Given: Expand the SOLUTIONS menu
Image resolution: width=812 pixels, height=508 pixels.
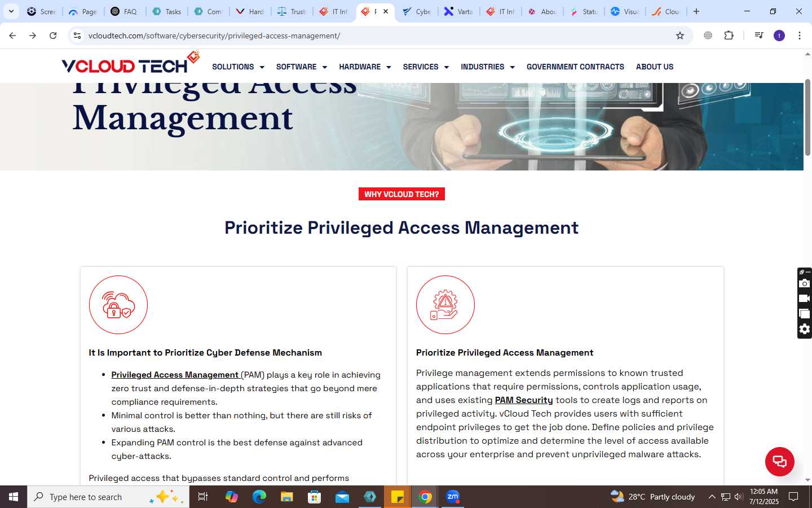Looking at the screenshot, I should point(238,67).
